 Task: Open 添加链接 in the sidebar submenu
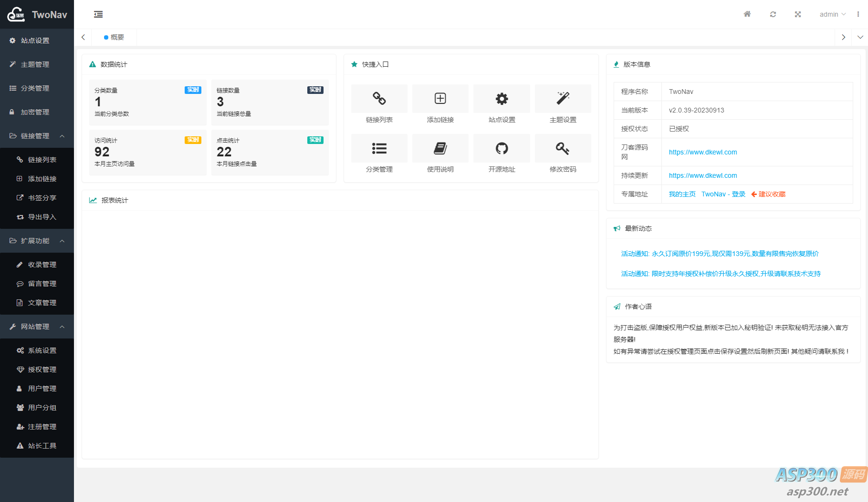click(37, 179)
